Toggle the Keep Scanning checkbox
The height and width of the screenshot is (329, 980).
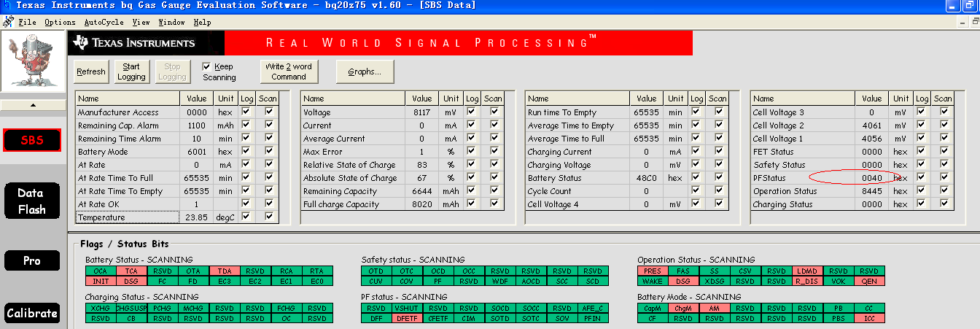[206, 66]
